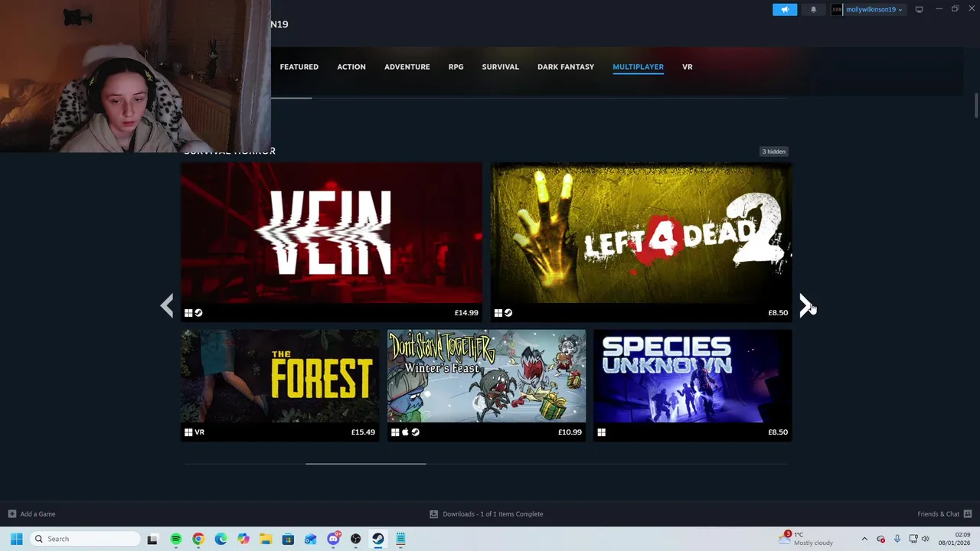This screenshot has width=980, height=551.
Task: Open Microsoft Store from the taskbar
Action: [288, 539]
